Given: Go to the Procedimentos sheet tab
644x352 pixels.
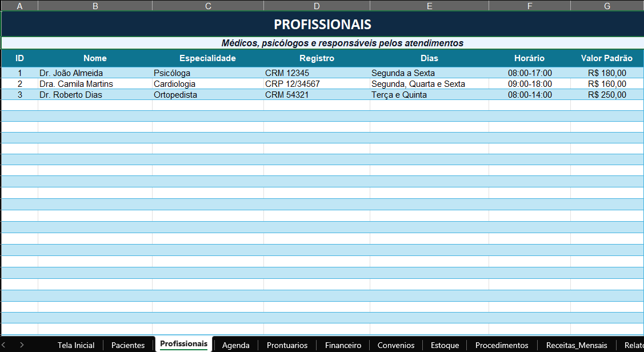Looking at the screenshot, I should click(x=502, y=345).
